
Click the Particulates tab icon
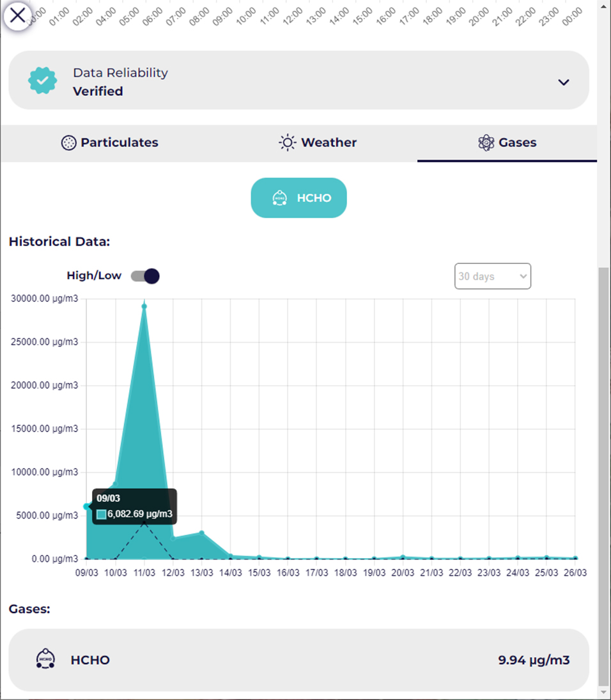click(68, 143)
